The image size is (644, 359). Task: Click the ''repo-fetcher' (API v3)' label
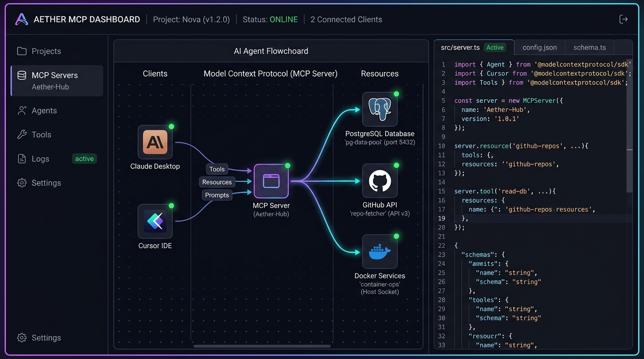point(380,214)
